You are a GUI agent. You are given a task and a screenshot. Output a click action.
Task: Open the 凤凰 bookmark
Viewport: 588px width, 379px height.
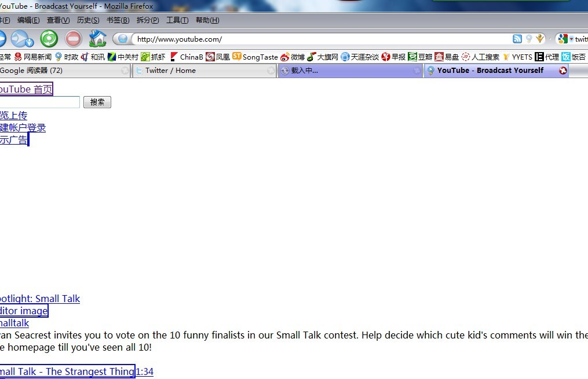click(217, 57)
